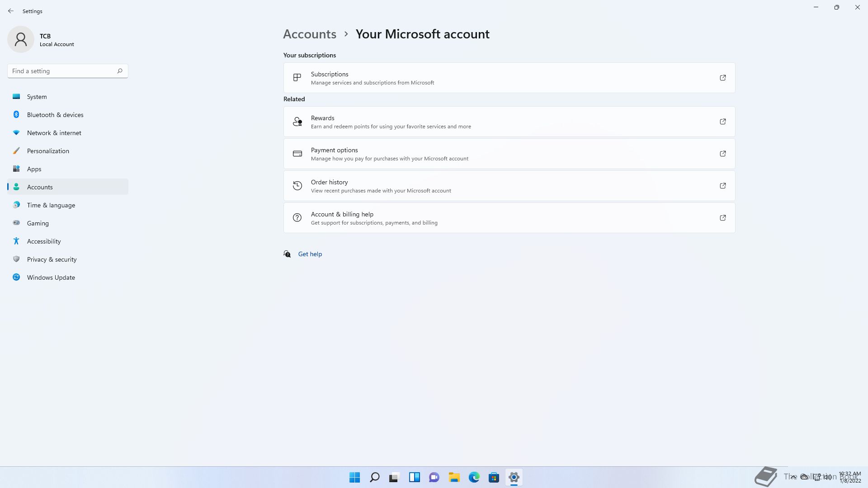Select Accounts in the sidebar
This screenshot has height=488, width=868.
(x=68, y=187)
